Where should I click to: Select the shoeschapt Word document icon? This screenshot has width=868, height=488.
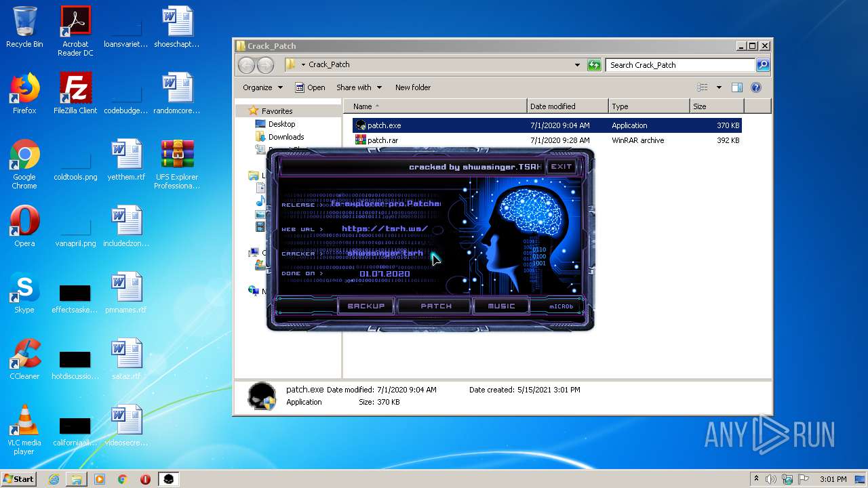point(177,27)
